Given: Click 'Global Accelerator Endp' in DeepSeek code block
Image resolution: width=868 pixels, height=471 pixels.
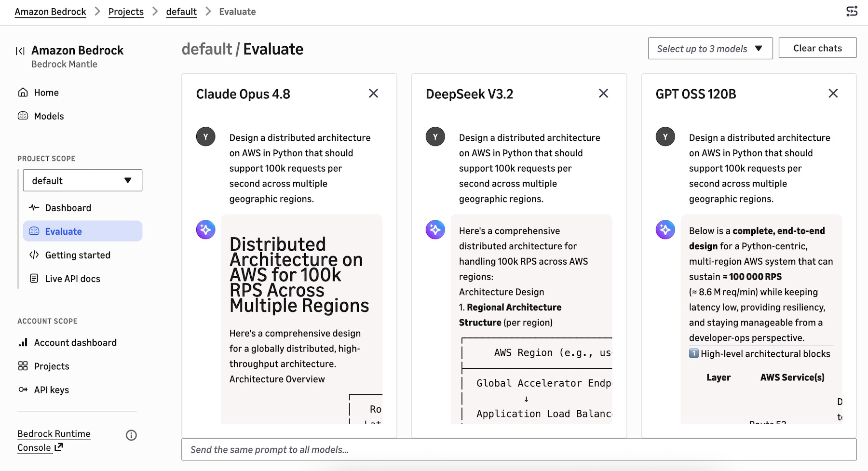Looking at the screenshot, I should (544, 383).
